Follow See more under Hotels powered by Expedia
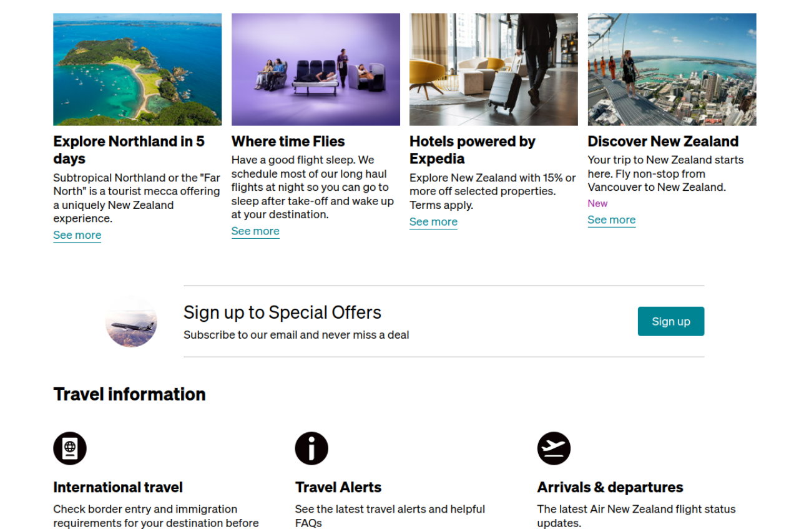 click(433, 222)
